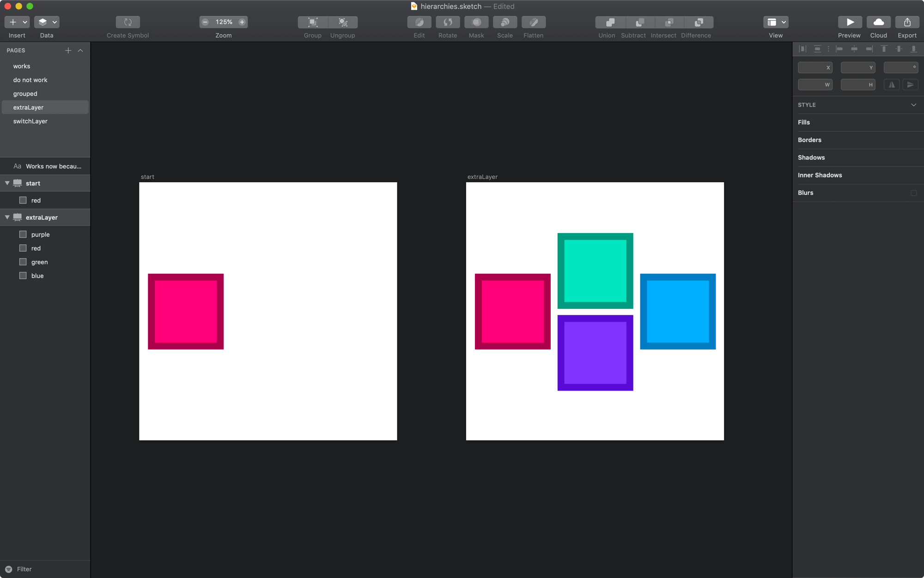
Task: Click the Shadows section header
Action: click(x=811, y=158)
